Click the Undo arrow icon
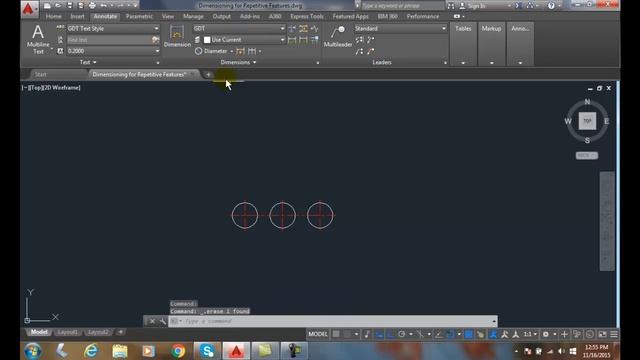 point(104,6)
